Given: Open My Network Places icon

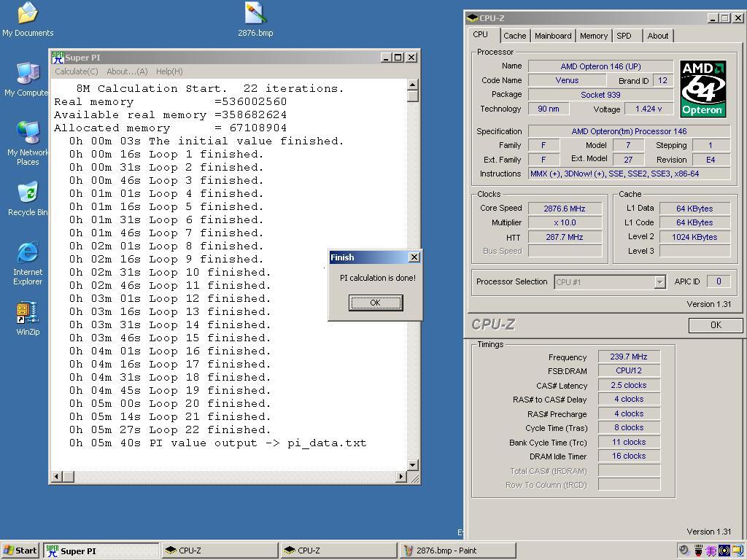Looking at the screenshot, I should click(27, 133).
